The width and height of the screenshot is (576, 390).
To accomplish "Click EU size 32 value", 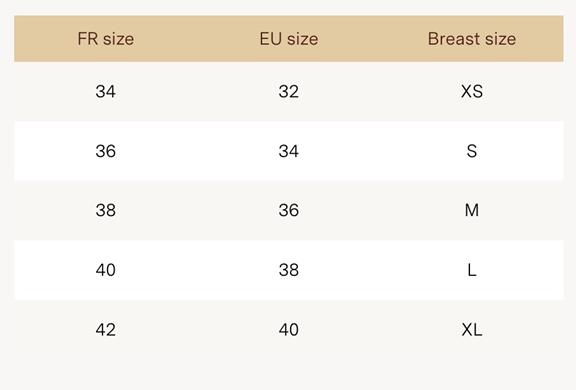I will point(289,91).
